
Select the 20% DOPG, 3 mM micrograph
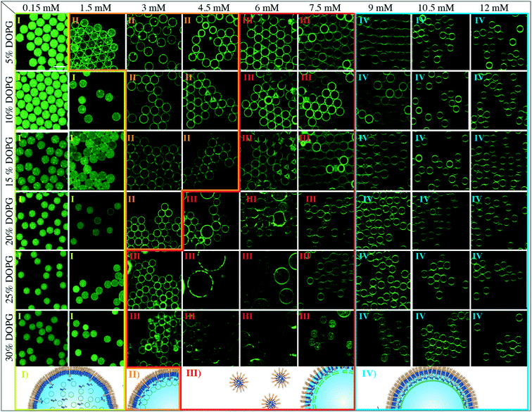(153, 221)
